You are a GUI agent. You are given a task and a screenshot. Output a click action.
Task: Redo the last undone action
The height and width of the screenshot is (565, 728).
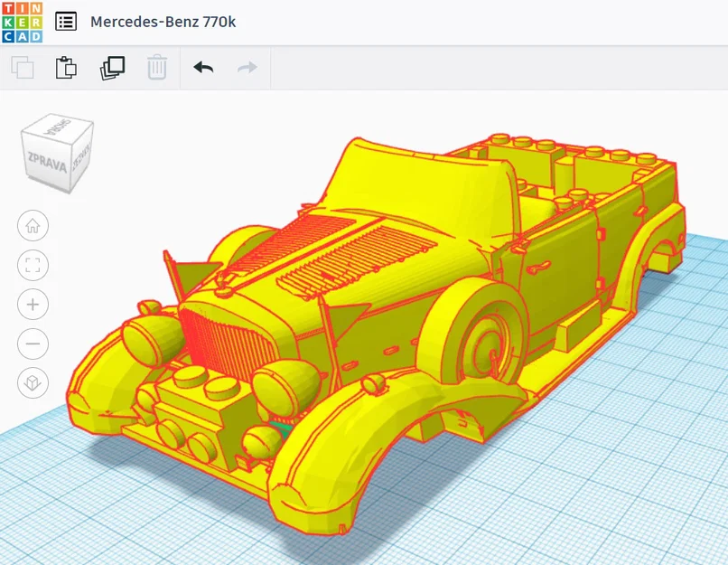247,67
